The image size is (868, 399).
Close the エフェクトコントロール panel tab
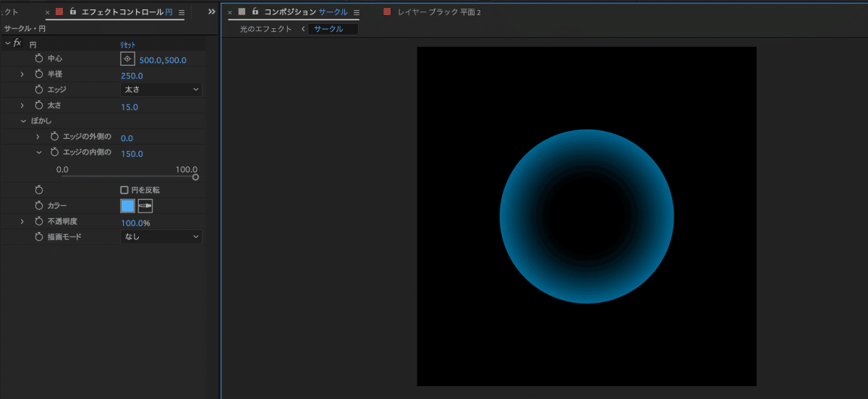click(x=48, y=12)
